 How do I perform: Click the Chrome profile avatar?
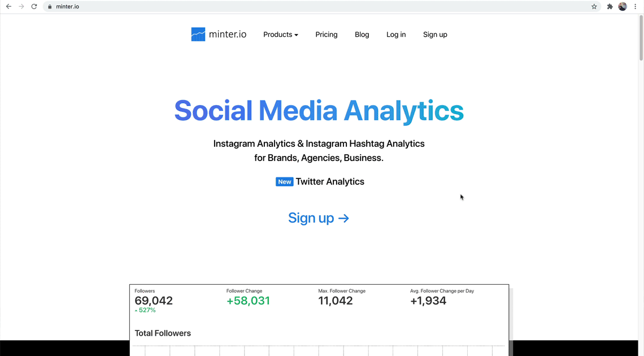623,7
